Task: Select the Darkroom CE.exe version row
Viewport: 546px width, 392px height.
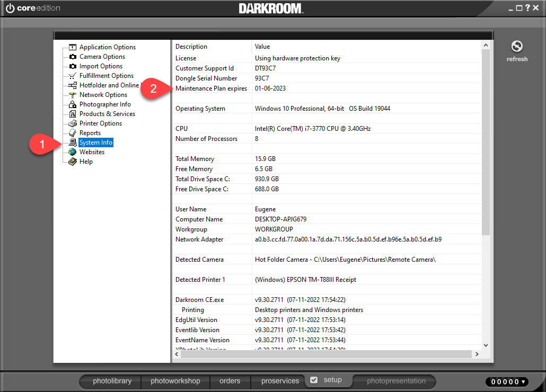Action: [x=327, y=300]
